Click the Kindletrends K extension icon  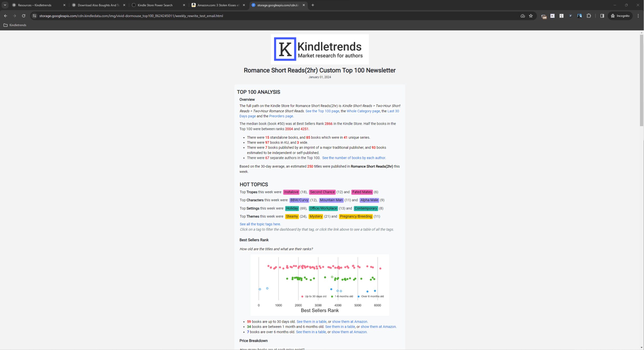tap(552, 16)
